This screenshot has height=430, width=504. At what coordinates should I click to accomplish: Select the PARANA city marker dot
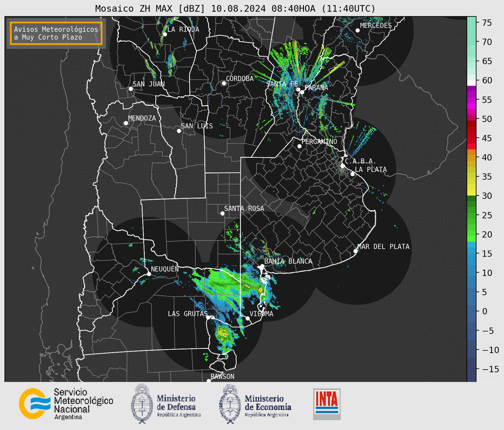pos(302,92)
